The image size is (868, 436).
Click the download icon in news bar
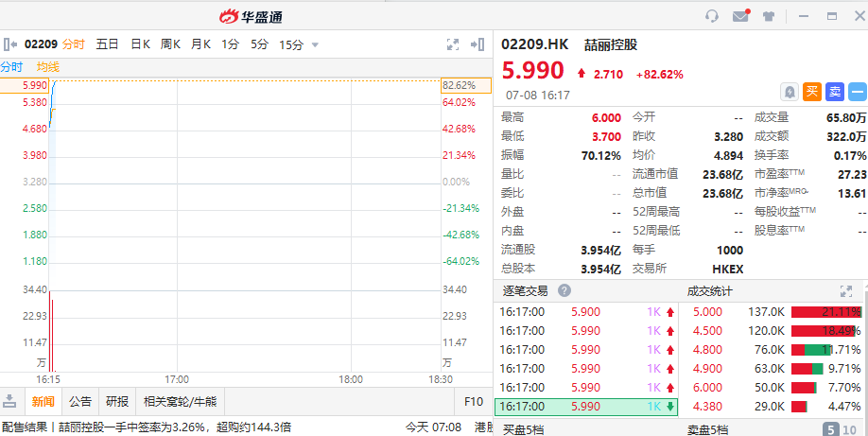[x=9, y=402]
